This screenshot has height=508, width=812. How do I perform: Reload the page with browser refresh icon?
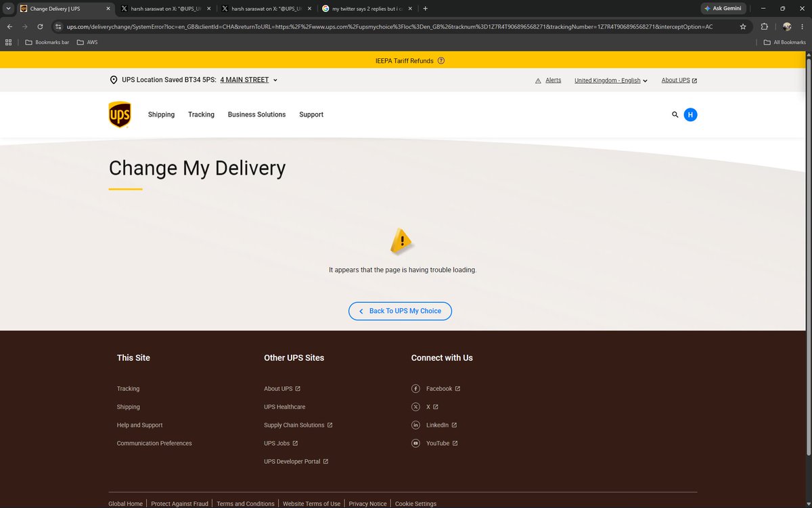pos(41,26)
